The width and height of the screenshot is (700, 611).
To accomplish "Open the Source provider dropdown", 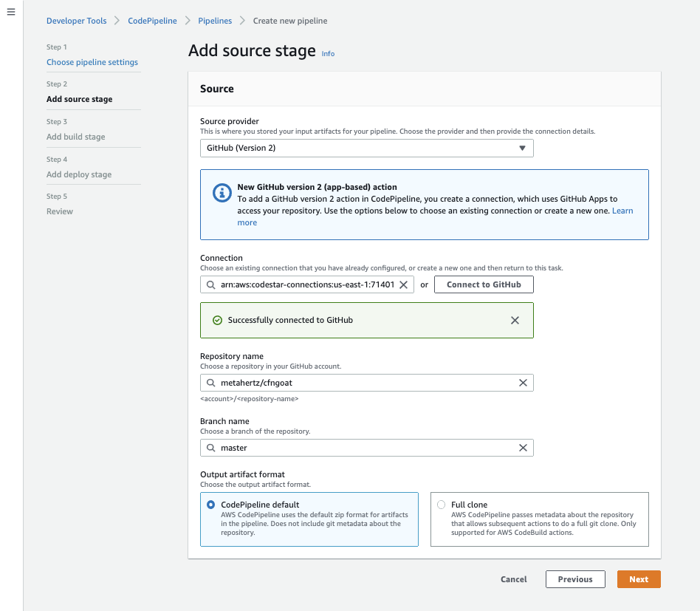I will pyautogui.click(x=366, y=148).
